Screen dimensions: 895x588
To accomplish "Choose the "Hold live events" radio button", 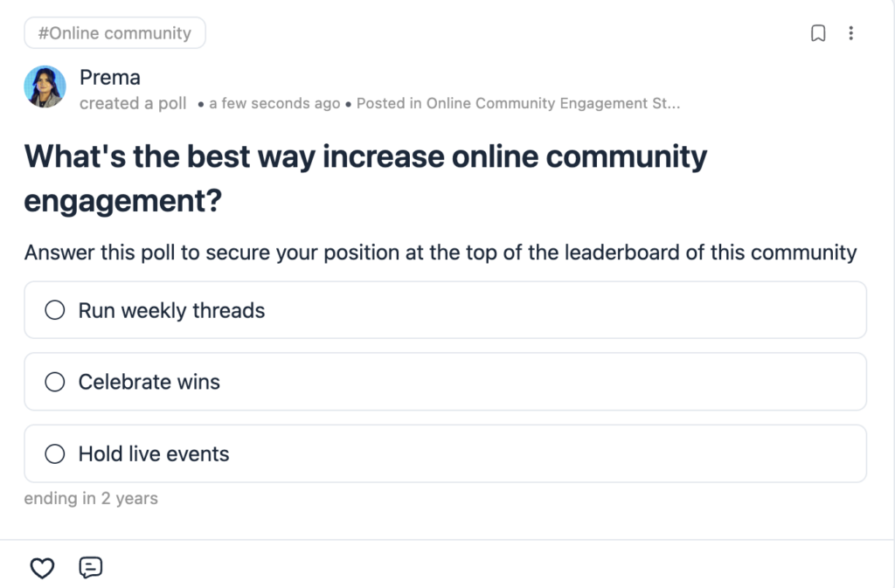I will click(x=55, y=453).
